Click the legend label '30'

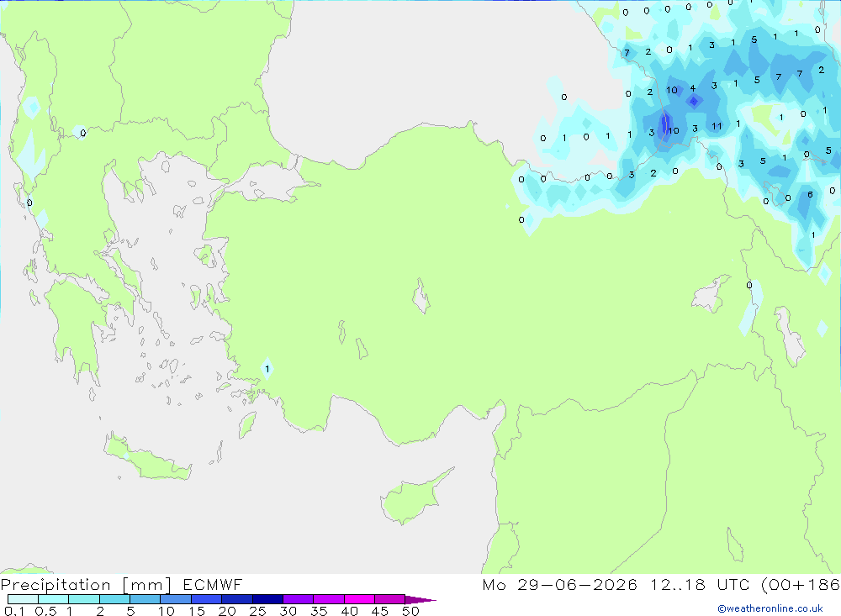pyautogui.click(x=288, y=611)
